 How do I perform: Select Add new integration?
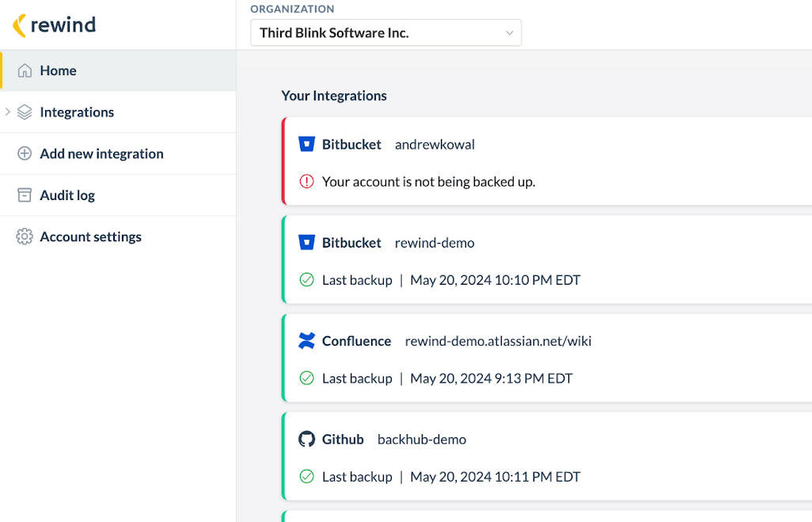click(x=118, y=153)
